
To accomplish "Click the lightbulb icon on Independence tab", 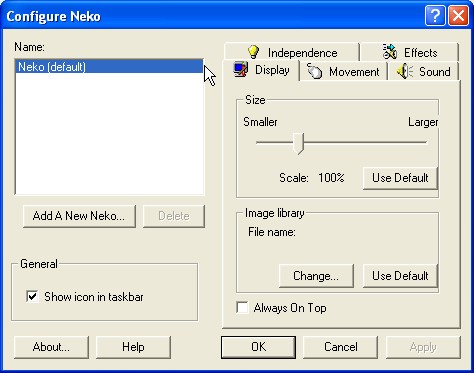I will (x=254, y=52).
